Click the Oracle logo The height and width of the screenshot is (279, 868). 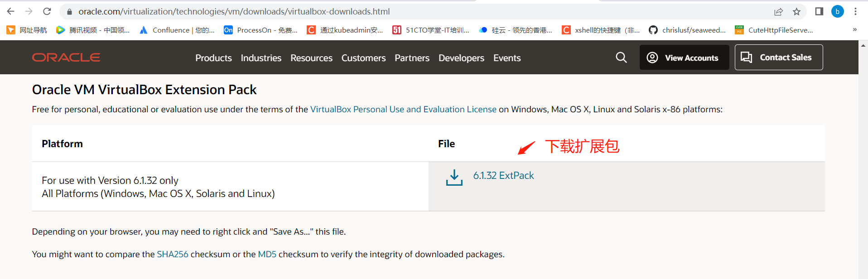pyautogui.click(x=66, y=58)
